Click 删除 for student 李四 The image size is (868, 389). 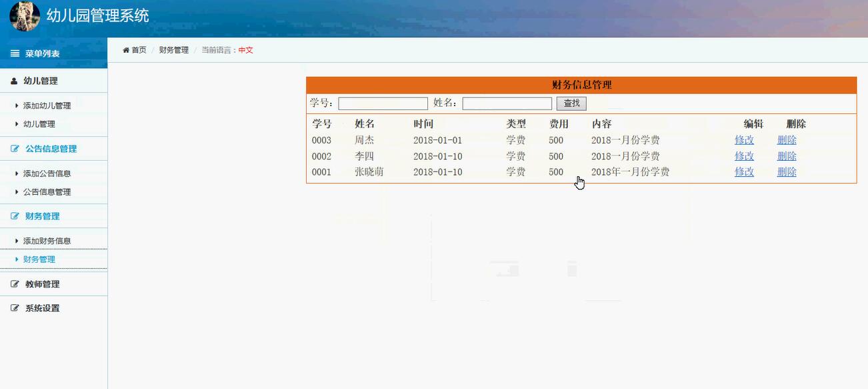pos(787,156)
